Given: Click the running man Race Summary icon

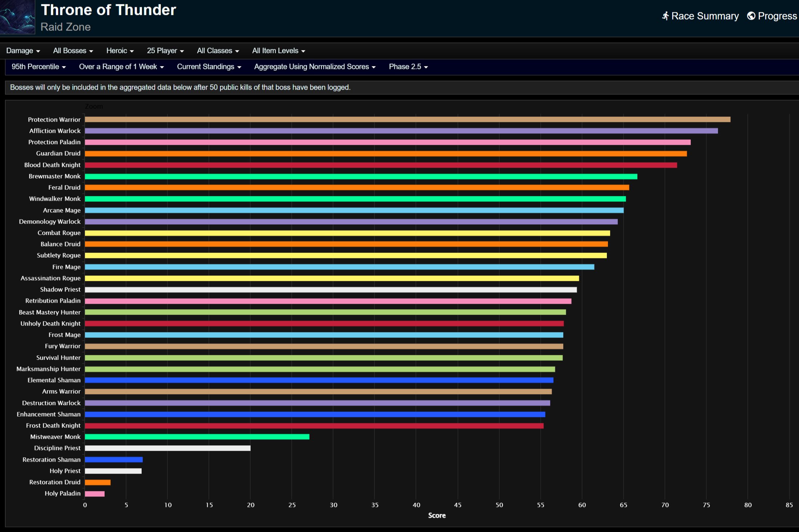Looking at the screenshot, I should (665, 16).
